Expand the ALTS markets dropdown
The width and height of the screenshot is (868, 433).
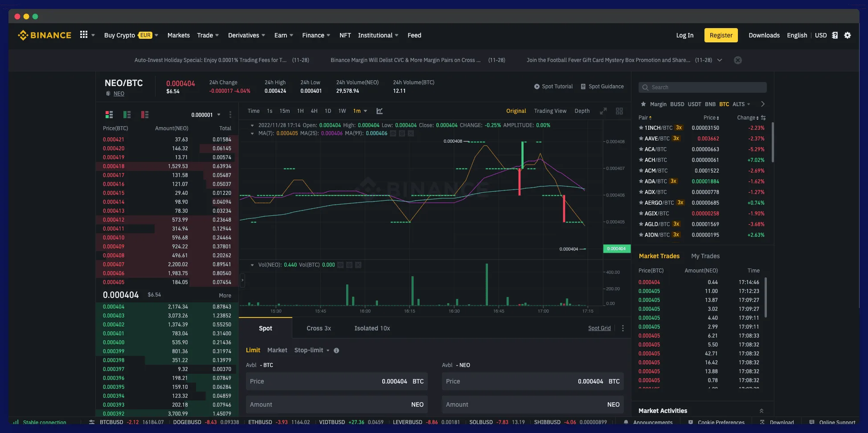click(x=747, y=104)
